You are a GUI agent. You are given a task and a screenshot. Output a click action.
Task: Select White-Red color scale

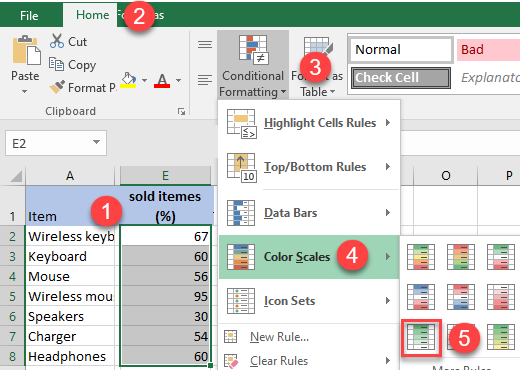(501, 297)
